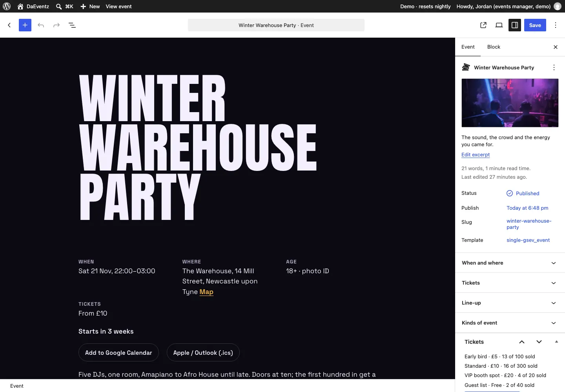Image resolution: width=565 pixels, height=392 pixels.
Task: Save the event
Action: pyautogui.click(x=535, y=25)
